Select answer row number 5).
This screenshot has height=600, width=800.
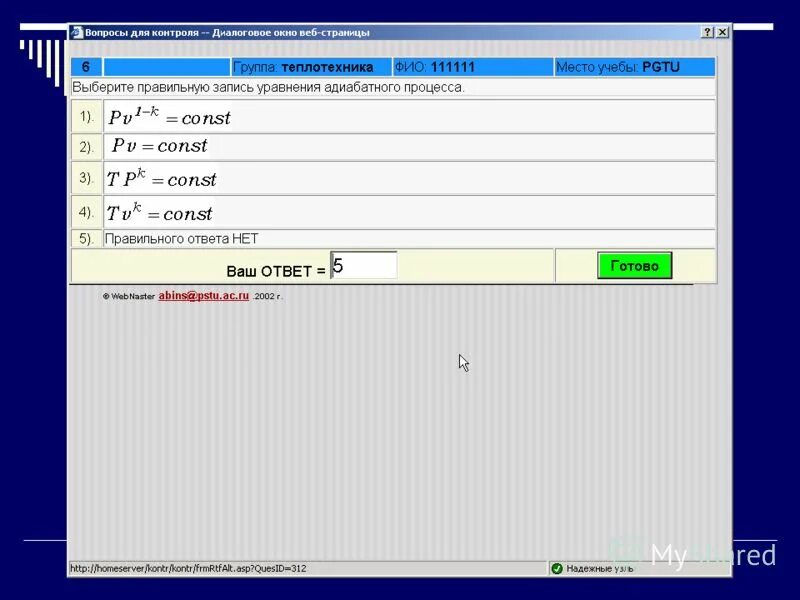(x=87, y=238)
